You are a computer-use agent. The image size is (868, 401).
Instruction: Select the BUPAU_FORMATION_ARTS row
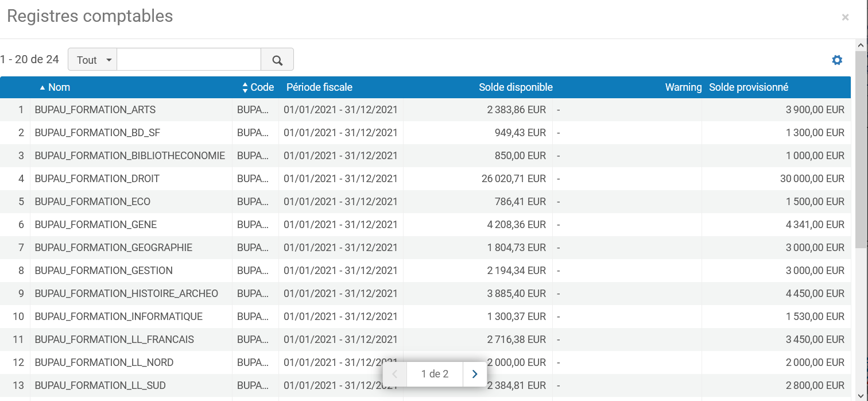coord(95,110)
